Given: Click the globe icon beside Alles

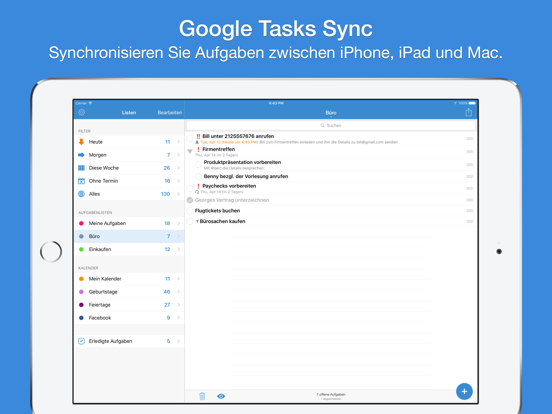Looking at the screenshot, I should point(81,194).
